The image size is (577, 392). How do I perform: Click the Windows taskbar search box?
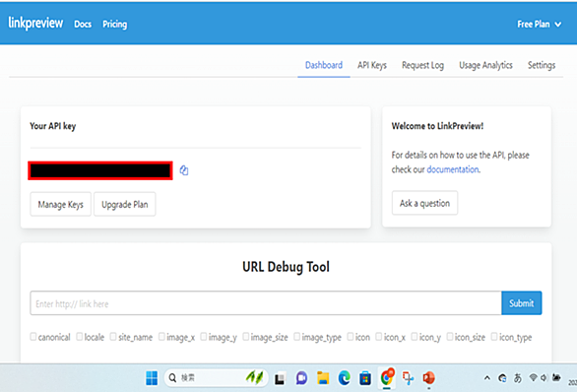(217, 377)
